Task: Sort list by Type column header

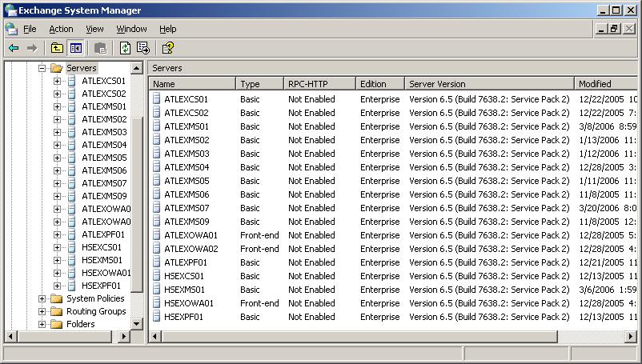Action: point(260,84)
